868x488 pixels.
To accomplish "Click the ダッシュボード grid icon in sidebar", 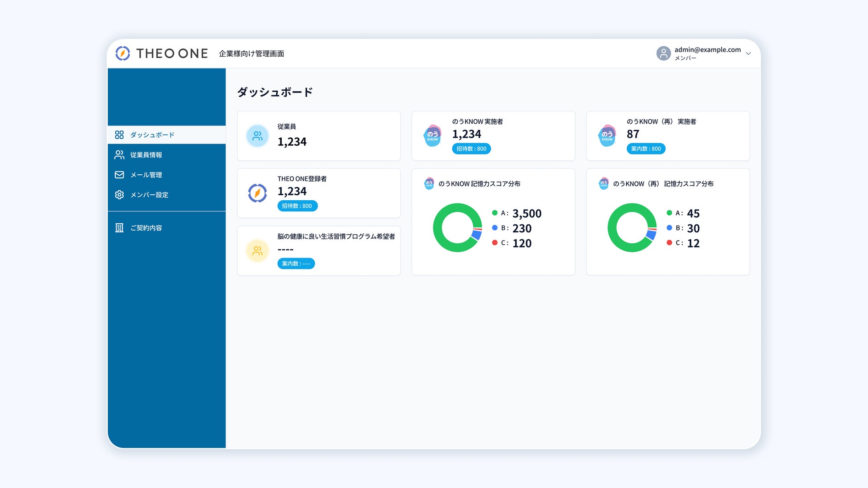I will click(x=119, y=135).
